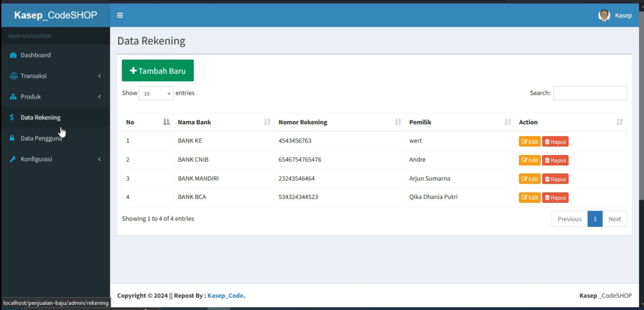Open the Data Rekening menu item
The height and width of the screenshot is (310, 644).
pyautogui.click(x=55, y=117)
